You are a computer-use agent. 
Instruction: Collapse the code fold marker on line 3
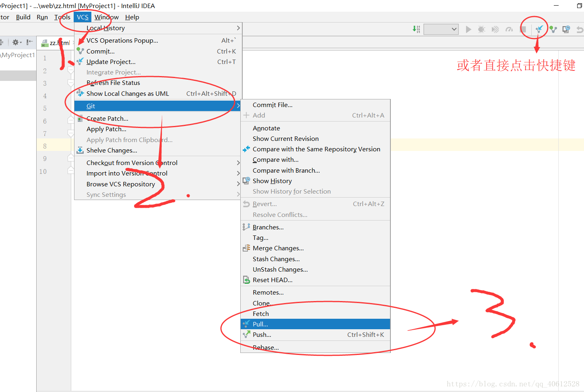tap(71, 83)
